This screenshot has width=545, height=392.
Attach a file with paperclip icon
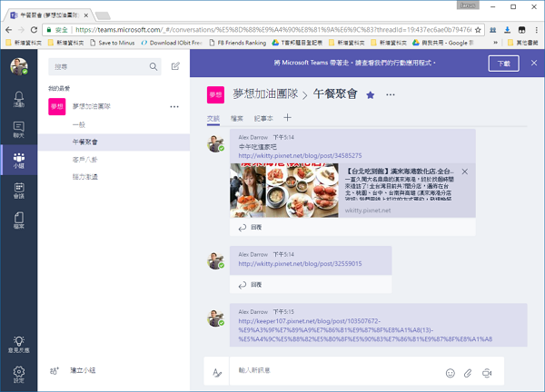[x=468, y=373]
